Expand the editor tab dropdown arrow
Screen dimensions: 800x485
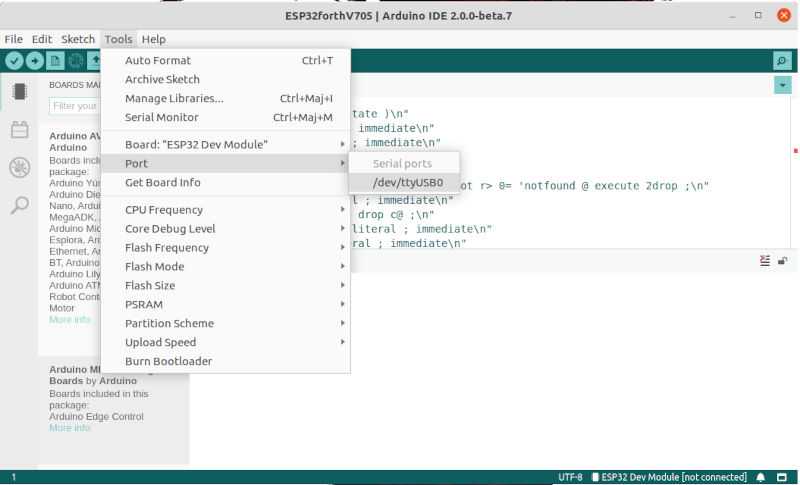pyautogui.click(x=781, y=87)
